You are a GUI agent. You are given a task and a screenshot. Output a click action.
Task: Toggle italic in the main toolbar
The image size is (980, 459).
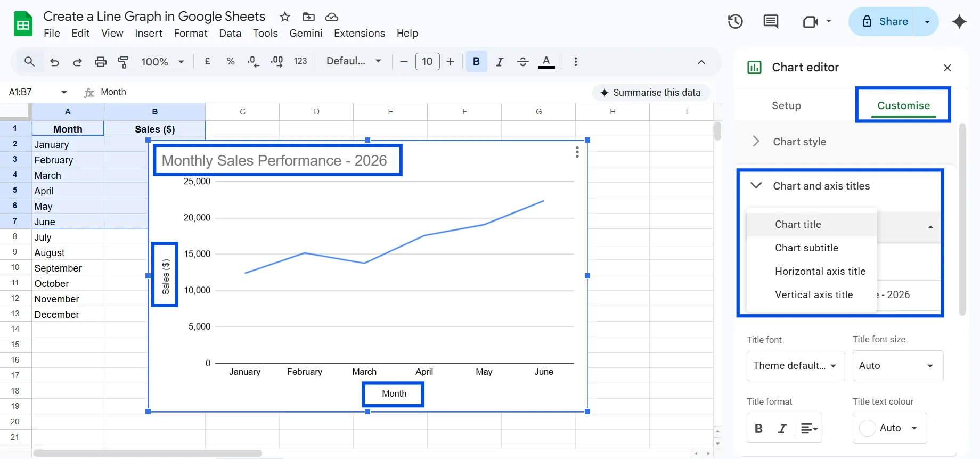point(500,62)
